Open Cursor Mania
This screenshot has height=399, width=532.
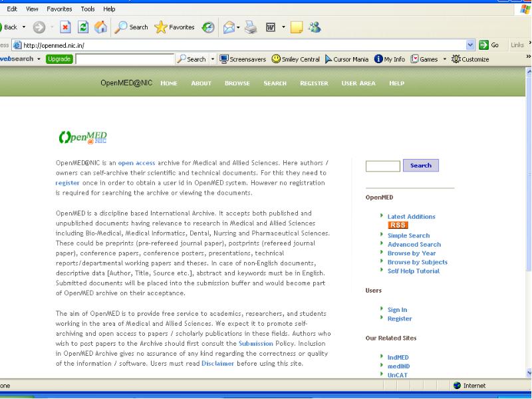click(x=346, y=59)
